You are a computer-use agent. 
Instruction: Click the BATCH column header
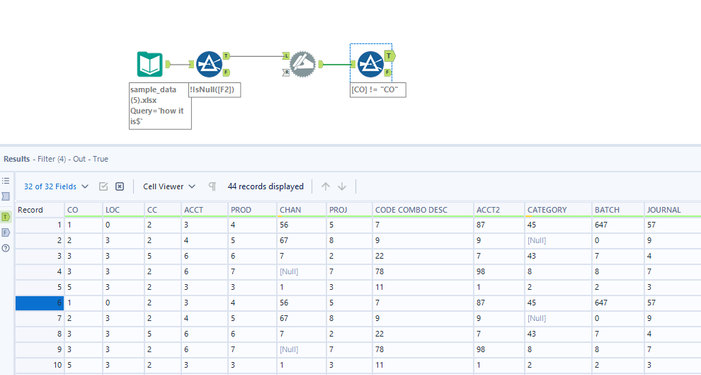click(618, 210)
